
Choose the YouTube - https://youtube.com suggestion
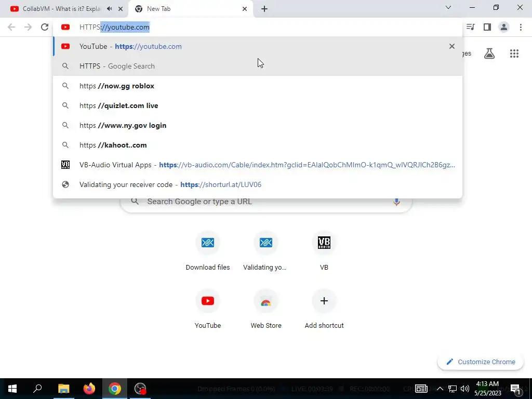tap(258, 46)
